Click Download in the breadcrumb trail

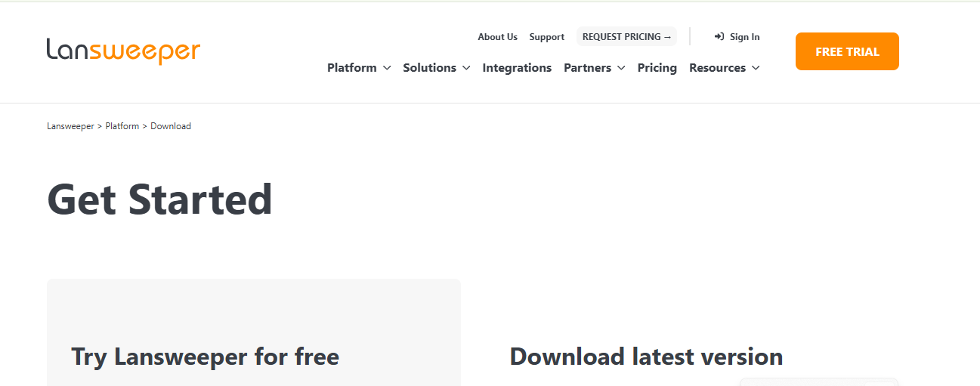click(171, 126)
